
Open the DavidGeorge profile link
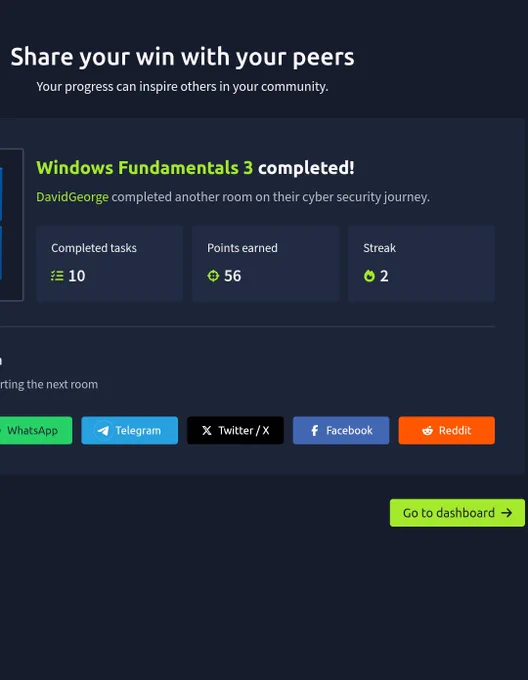(x=72, y=197)
